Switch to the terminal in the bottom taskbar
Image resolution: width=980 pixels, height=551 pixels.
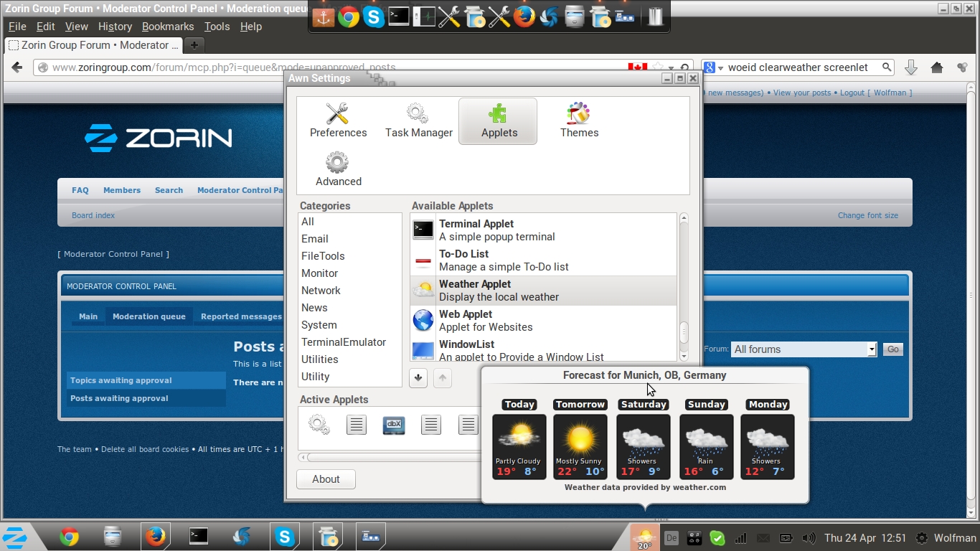[x=199, y=537]
